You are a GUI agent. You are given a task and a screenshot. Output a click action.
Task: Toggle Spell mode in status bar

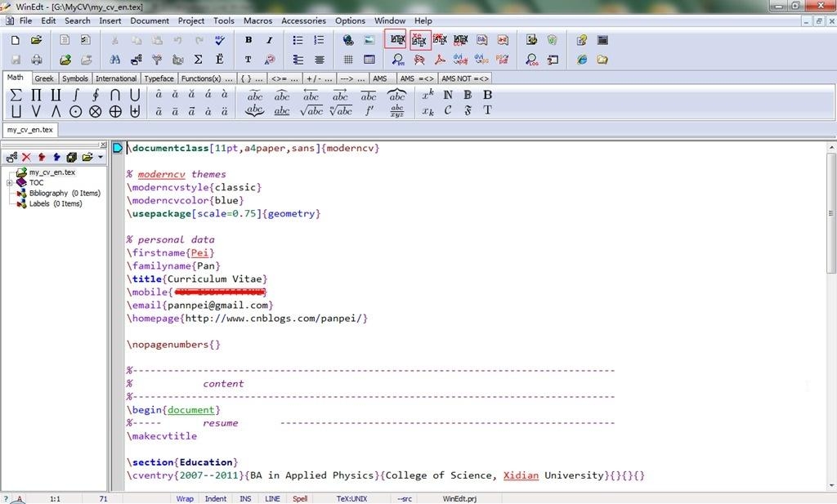(x=300, y=498)
